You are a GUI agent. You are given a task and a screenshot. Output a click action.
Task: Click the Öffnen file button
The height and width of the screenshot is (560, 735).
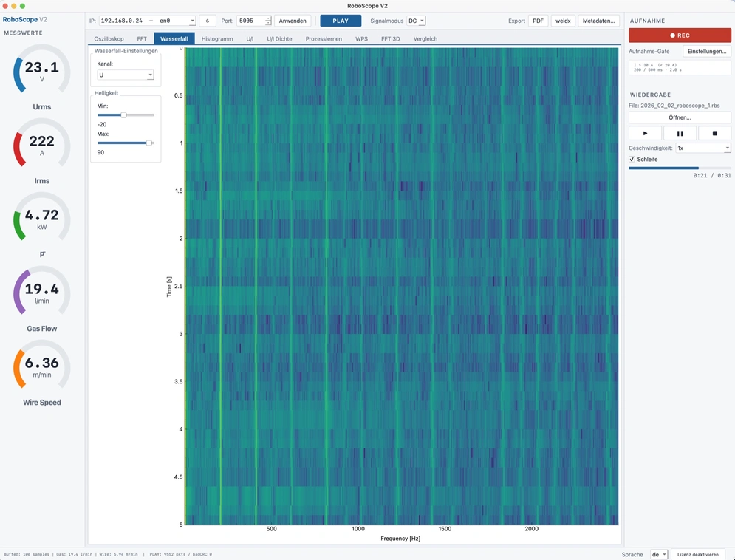(680, 117)
